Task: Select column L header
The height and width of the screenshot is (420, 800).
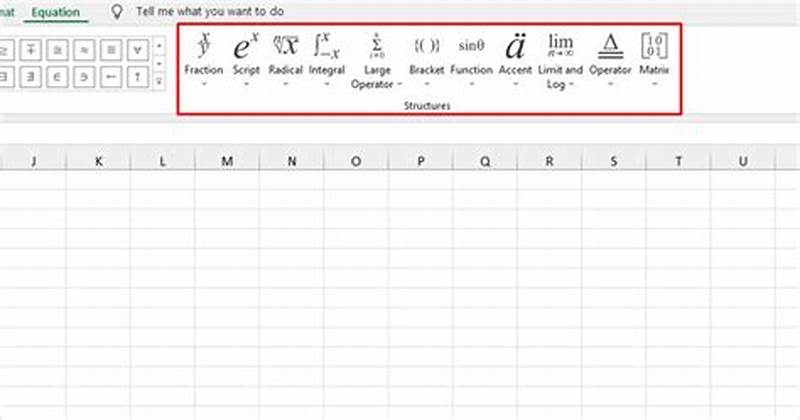Action: coord(163,161)
